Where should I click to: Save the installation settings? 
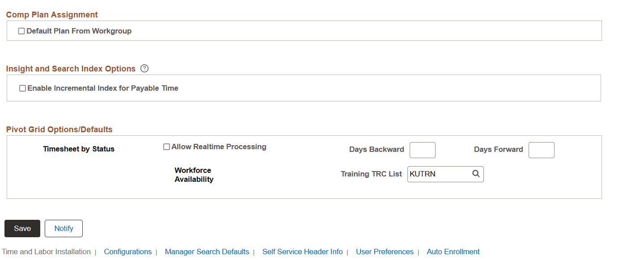tap(22, 228)
